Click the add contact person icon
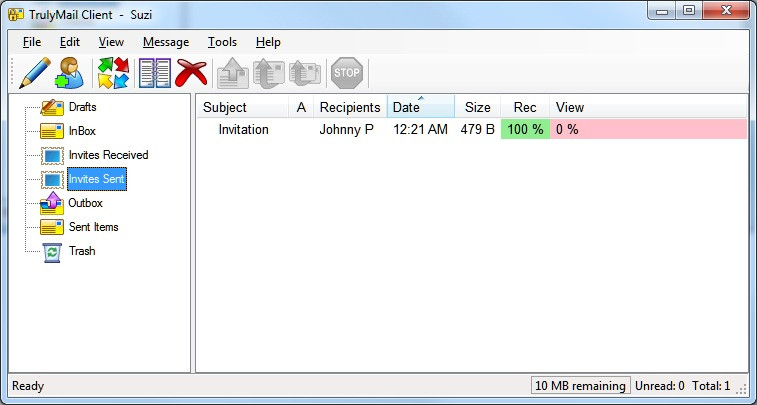757x405 pixels. pos(70,73)
